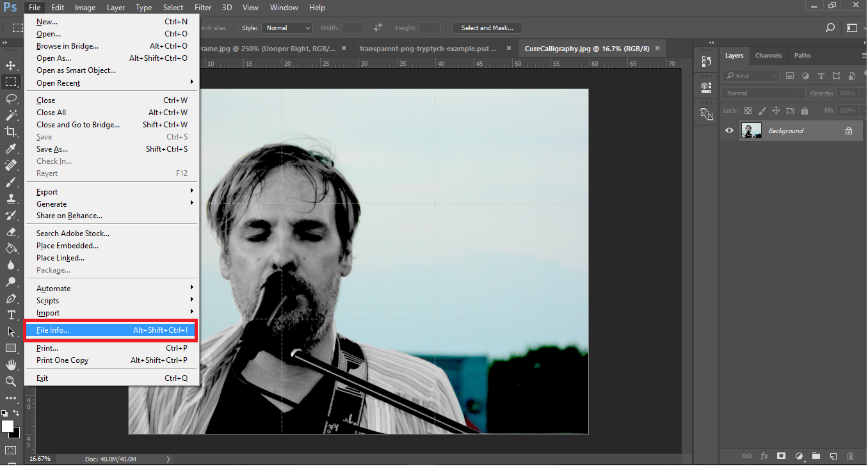Enable Lock all for Background layer
The height and width of the screenshot is (471, 868).
[804, 109]
